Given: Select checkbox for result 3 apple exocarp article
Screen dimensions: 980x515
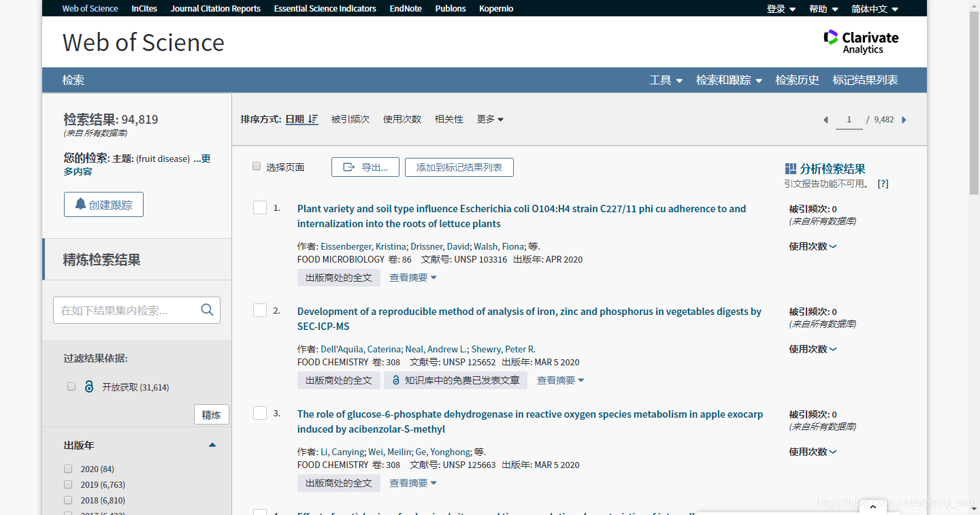Looking at the screenshot, I should (x=260, y=413).
